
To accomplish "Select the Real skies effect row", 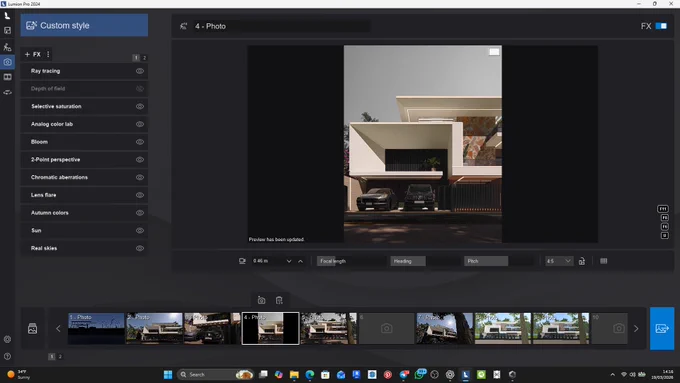I will (84, 249).
